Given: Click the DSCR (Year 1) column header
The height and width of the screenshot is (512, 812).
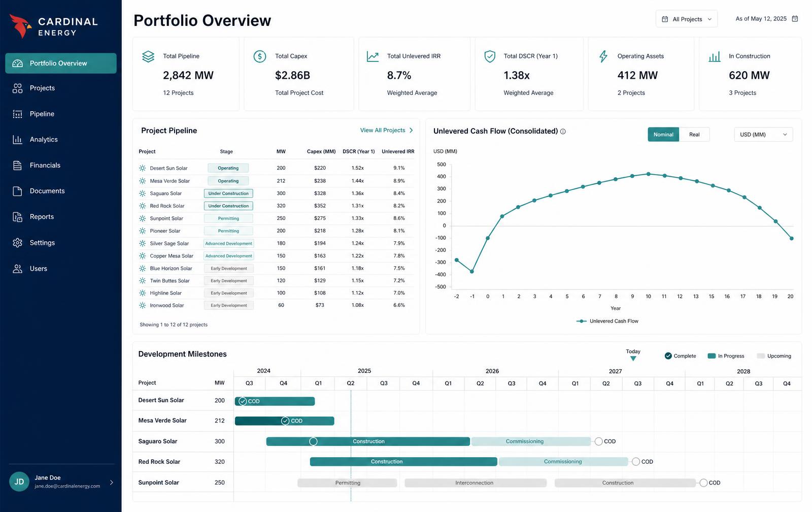Looking at the screenshot, I should [359, 152].
